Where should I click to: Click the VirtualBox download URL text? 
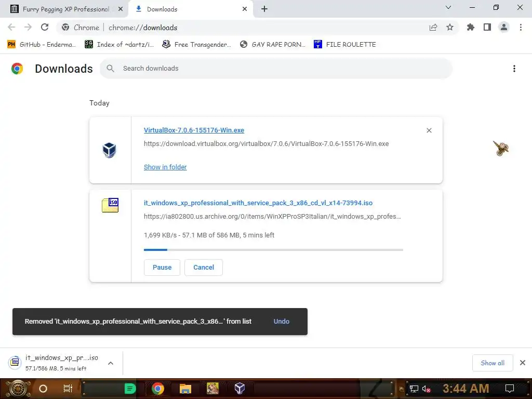267,144
